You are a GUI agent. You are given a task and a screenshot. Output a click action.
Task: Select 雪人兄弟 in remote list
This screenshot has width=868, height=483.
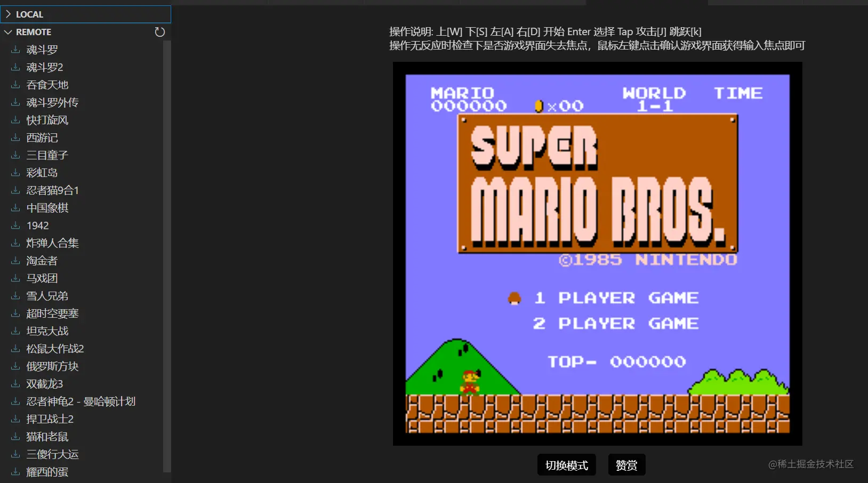pos(47,296)
